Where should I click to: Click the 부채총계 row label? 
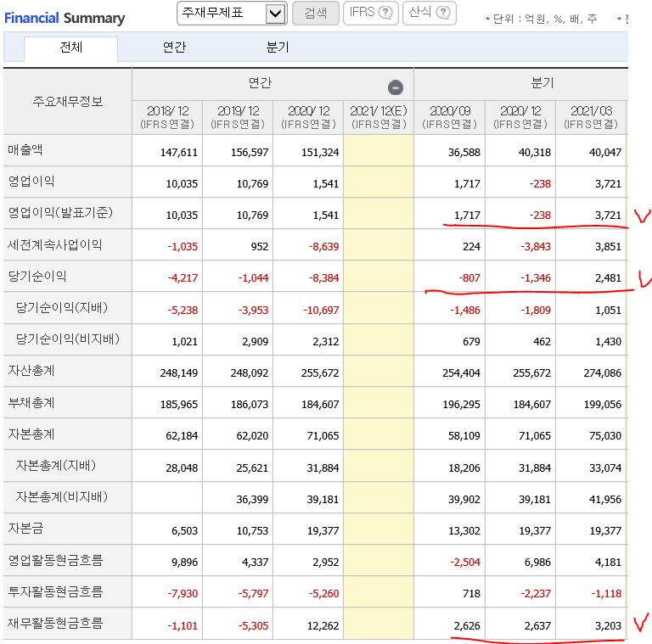31,402
